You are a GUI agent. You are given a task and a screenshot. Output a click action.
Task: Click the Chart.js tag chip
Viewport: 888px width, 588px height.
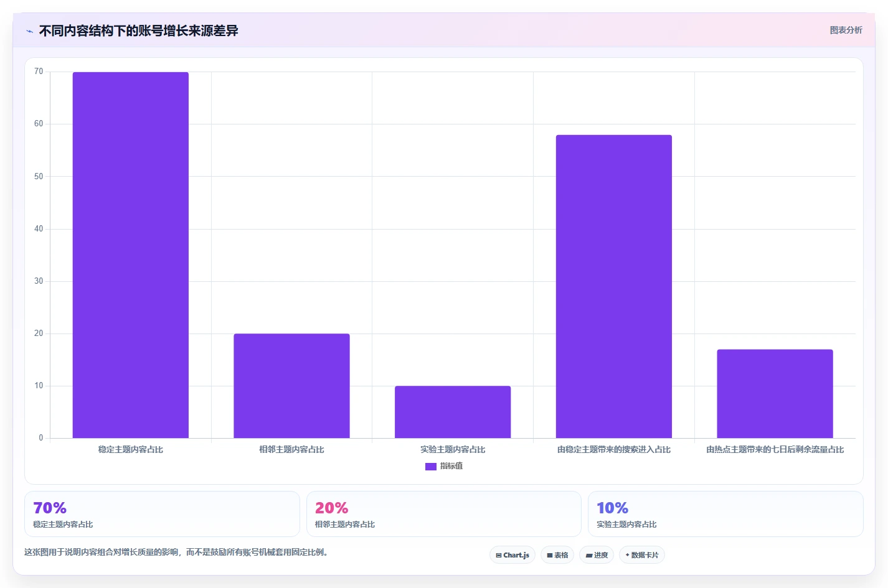click(512, 555)
